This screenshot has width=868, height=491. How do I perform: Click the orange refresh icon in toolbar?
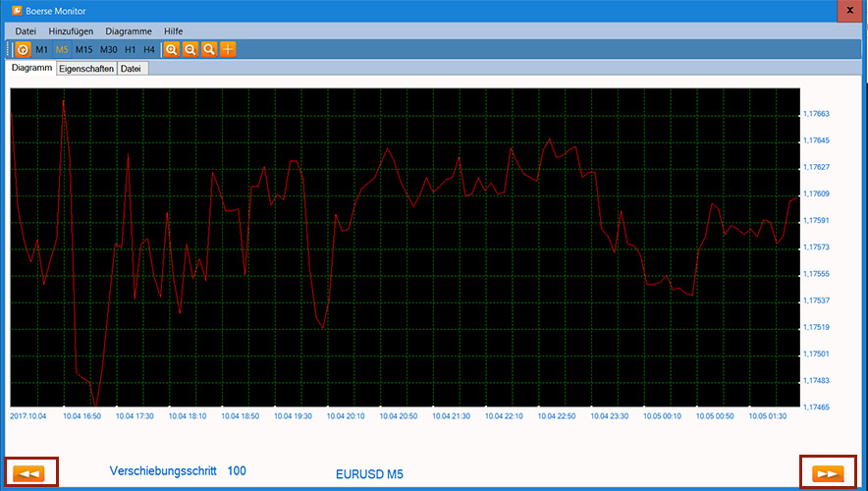pyautogui.click(x=23, y=49)
